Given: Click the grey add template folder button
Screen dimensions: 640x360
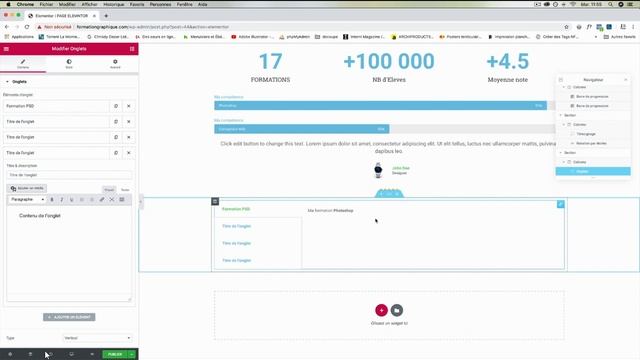Looking at the screenshot, I should [x=397, y=310].
